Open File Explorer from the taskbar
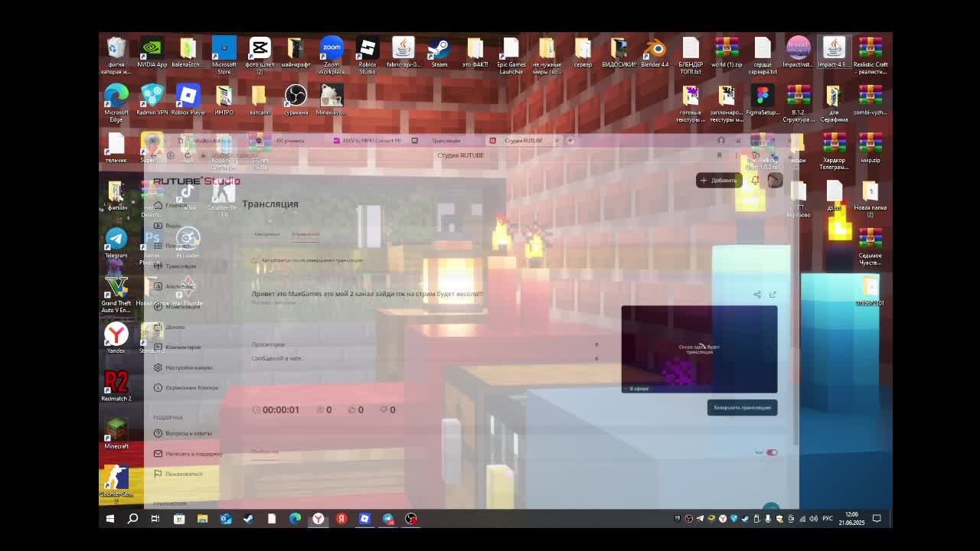The image size is (980, 551). [202, 519]
